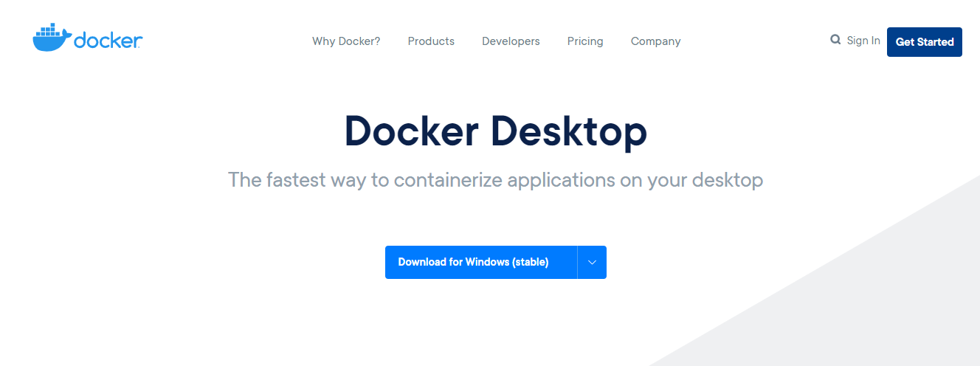Open the Products menu
This screenshot has height=366, width=980.
tap(431, 41)
